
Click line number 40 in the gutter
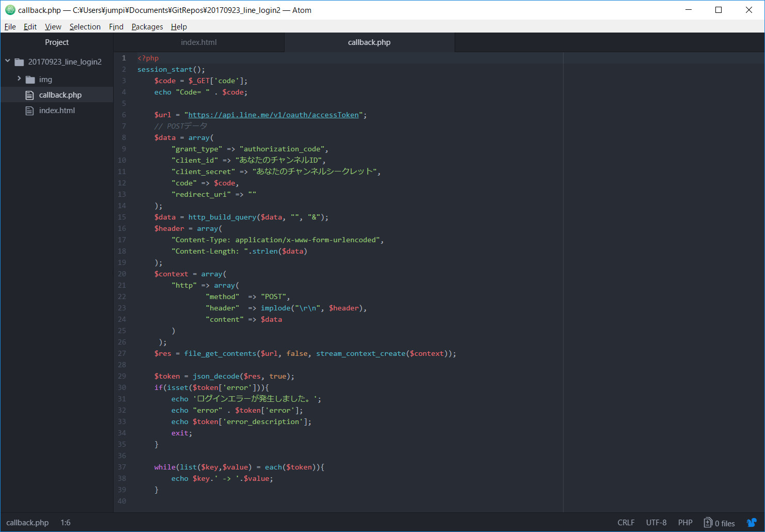tap(122, 501)
